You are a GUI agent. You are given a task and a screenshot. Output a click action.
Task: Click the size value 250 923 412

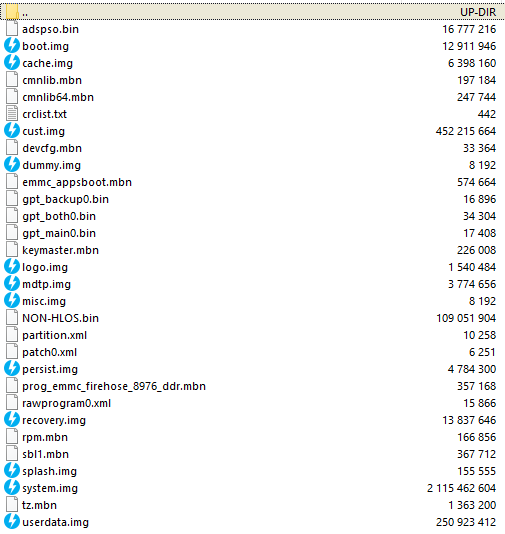click(x=466, y=522)
